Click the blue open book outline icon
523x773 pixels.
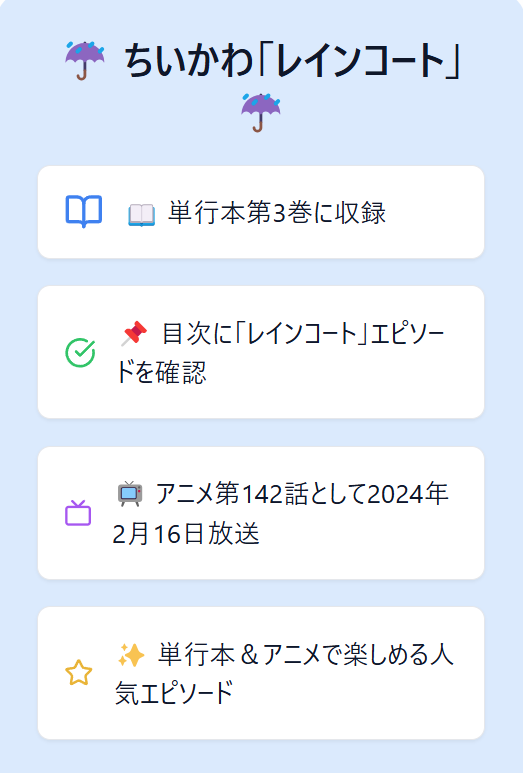click(84, 211)
